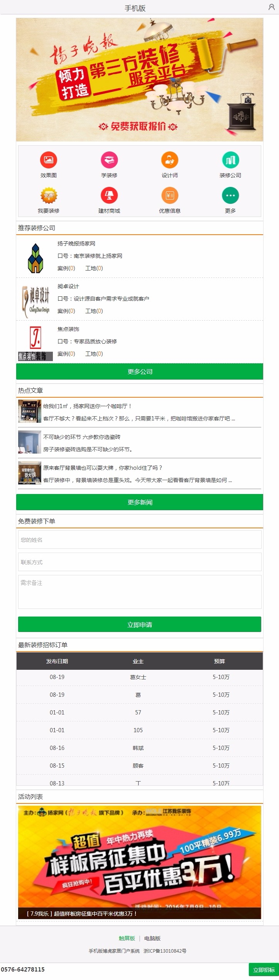This screenshot has width=279, height=980.
Task: Click the 发布日期 column header
Action: point(57,661)
